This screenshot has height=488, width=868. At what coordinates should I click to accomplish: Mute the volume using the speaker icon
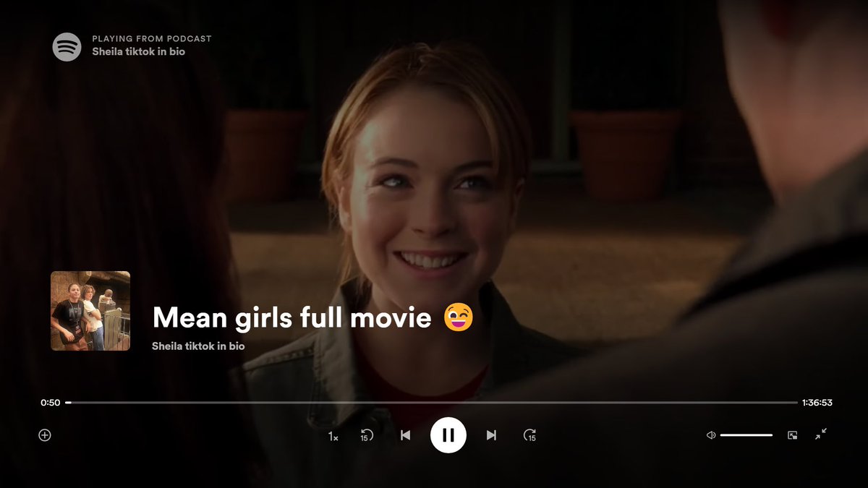(711, 435)
